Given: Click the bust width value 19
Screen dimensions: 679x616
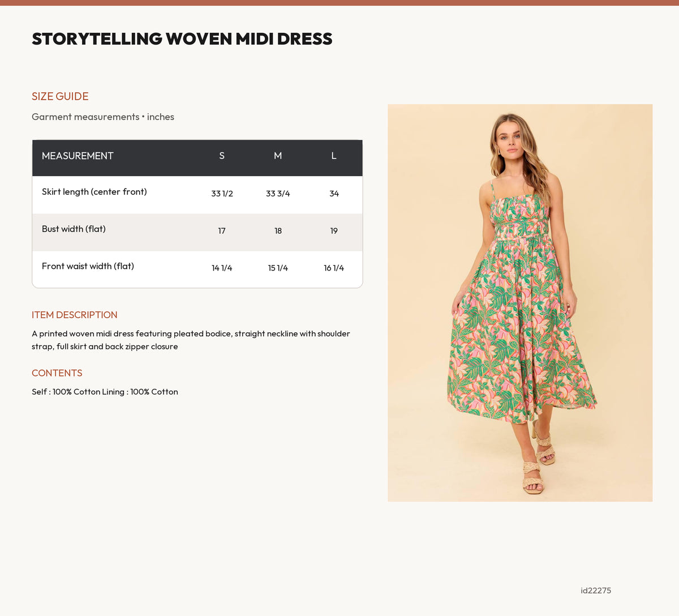Looking at the screenshot, I should pos(334,231).
